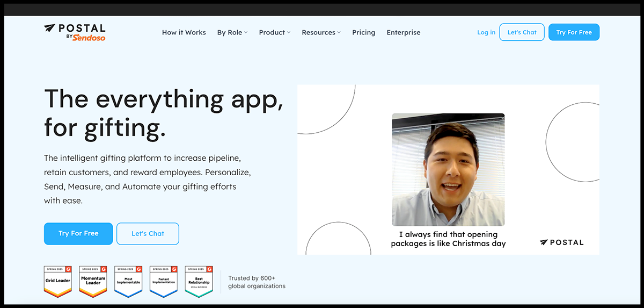Click the Grid Leader G2 badge
Screen dimensions: 644x308
click(x=57, y=281)
